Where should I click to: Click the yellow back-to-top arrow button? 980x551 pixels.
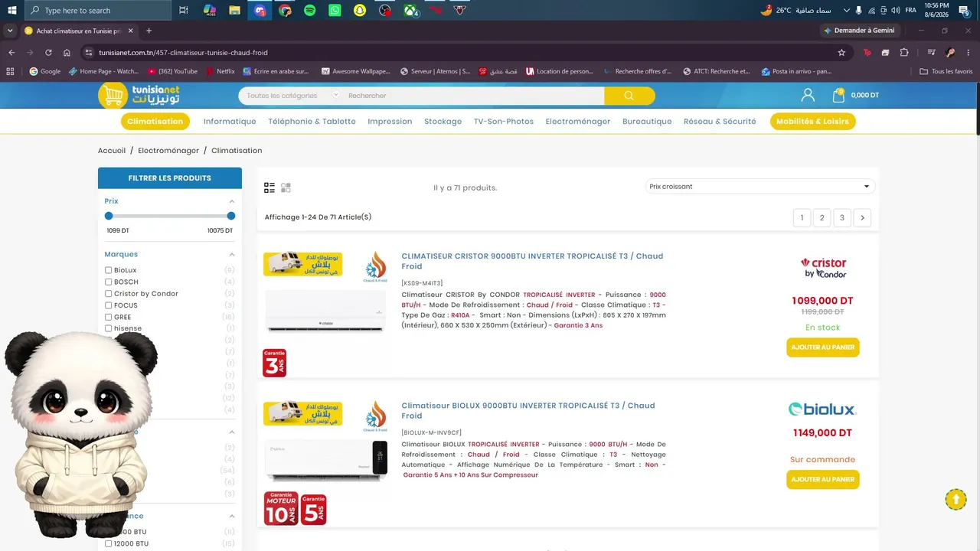955,499
